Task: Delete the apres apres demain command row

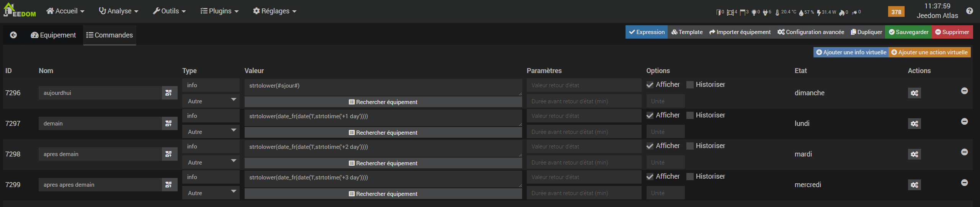Action: click(964, 183)
